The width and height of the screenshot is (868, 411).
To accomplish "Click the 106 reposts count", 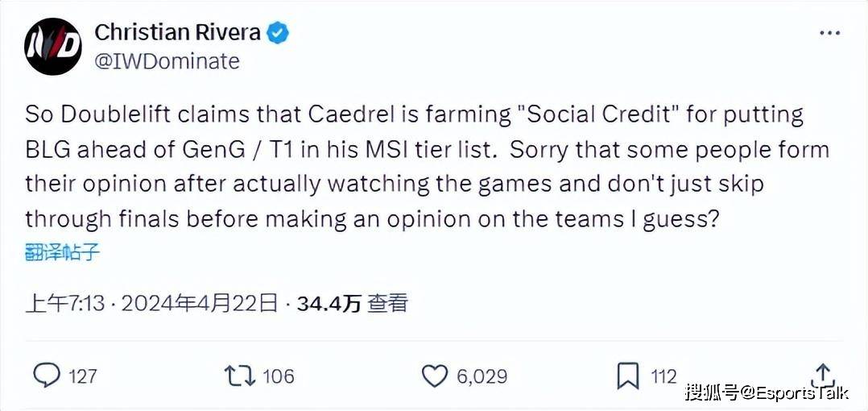I will (278, 376).
